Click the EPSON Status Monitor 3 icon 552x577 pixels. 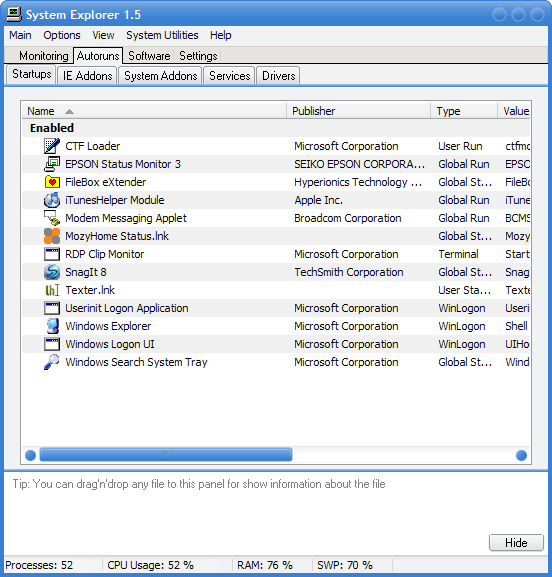52,164
